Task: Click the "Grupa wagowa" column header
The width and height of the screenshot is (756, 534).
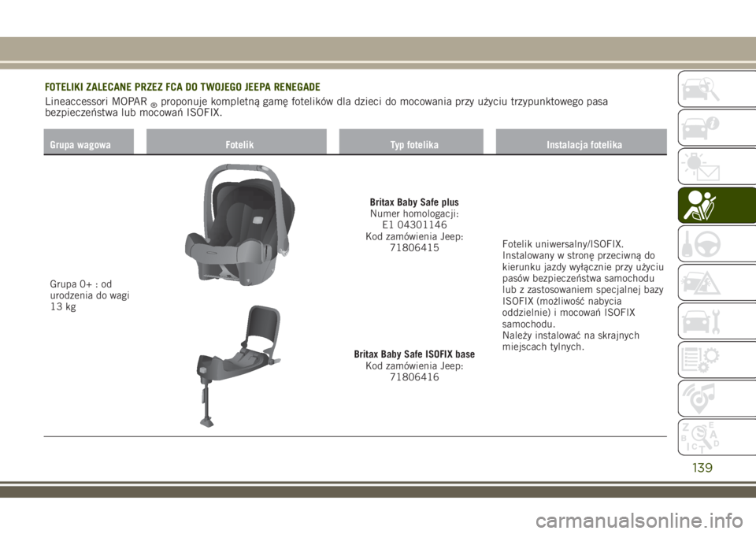Action: click(89, 143)
